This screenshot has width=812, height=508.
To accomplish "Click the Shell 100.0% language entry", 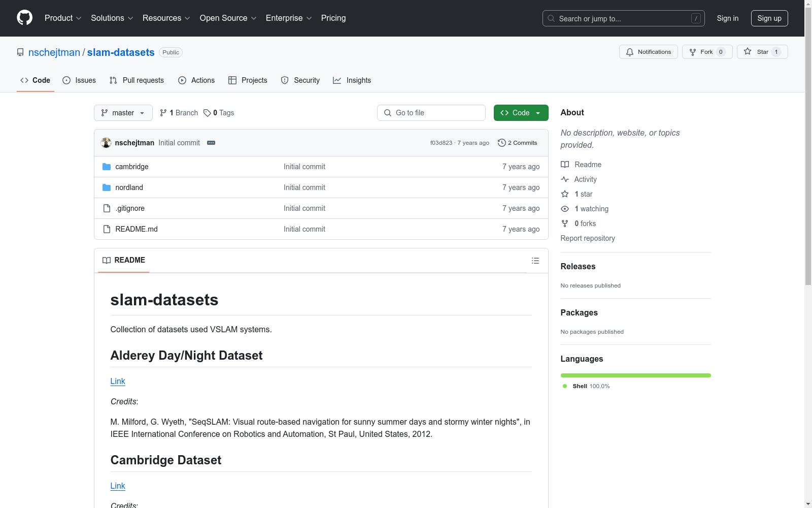I will click(586, 386).
